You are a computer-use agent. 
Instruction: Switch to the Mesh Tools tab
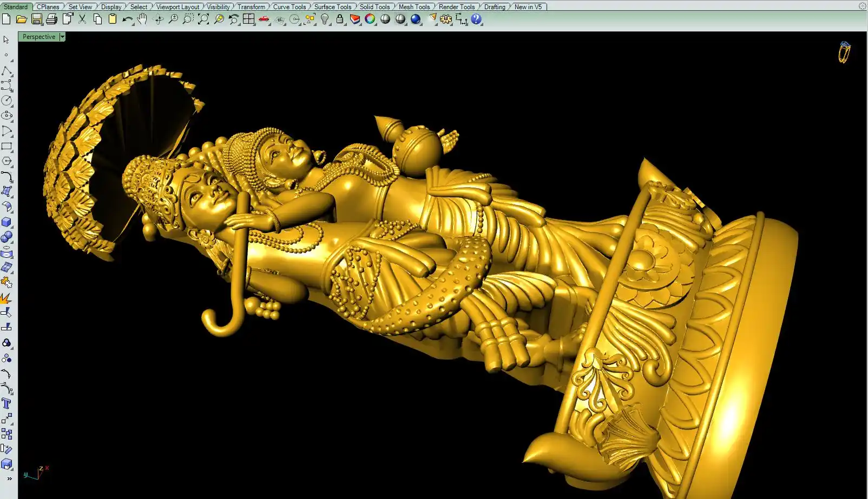click(414, 6)
